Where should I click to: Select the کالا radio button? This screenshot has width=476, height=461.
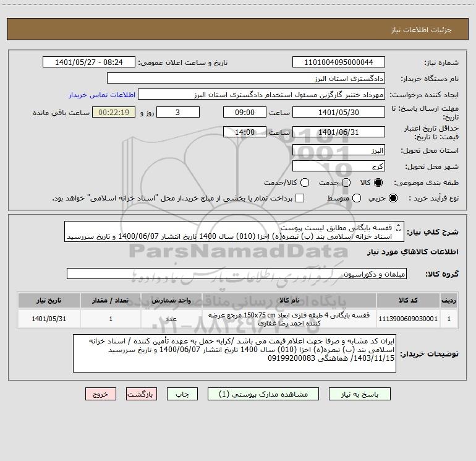point(378,183)
